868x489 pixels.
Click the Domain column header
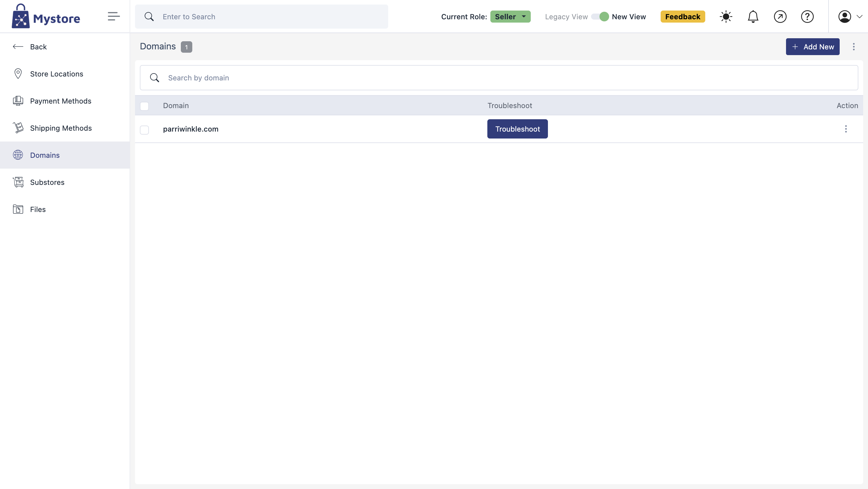176,106
